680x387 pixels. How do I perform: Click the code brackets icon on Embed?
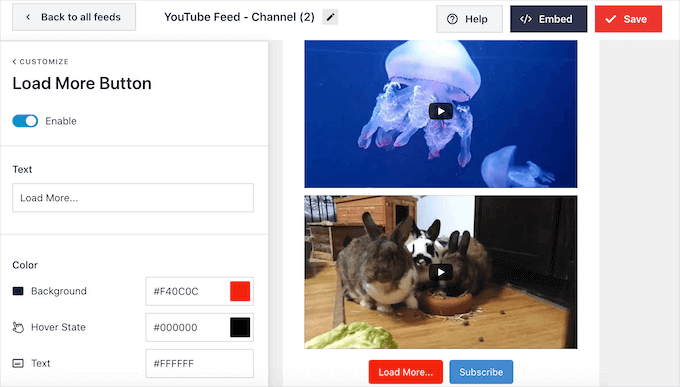526,19
